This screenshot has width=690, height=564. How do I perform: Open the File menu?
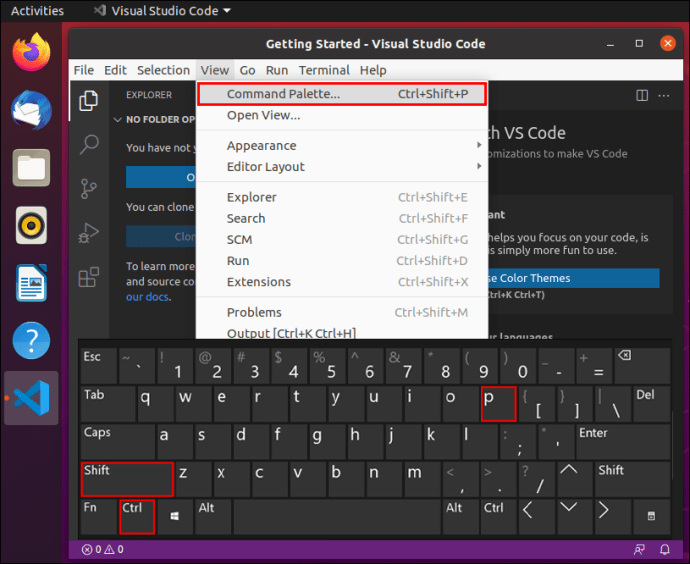pyautogui.click(x=84, y=70)
